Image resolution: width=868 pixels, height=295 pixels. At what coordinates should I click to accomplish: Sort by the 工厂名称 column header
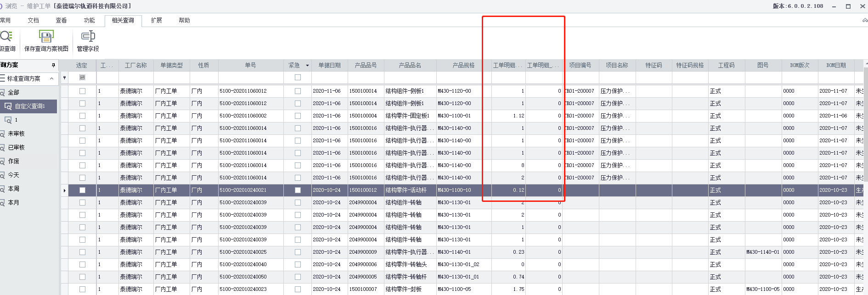tap(135, 66)
